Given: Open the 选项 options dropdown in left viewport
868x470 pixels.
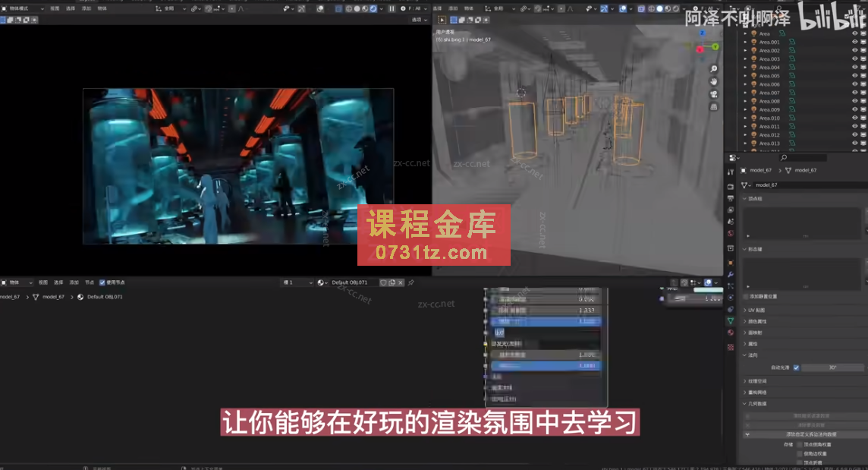Looking at the screenshot, I should point(420,20).
